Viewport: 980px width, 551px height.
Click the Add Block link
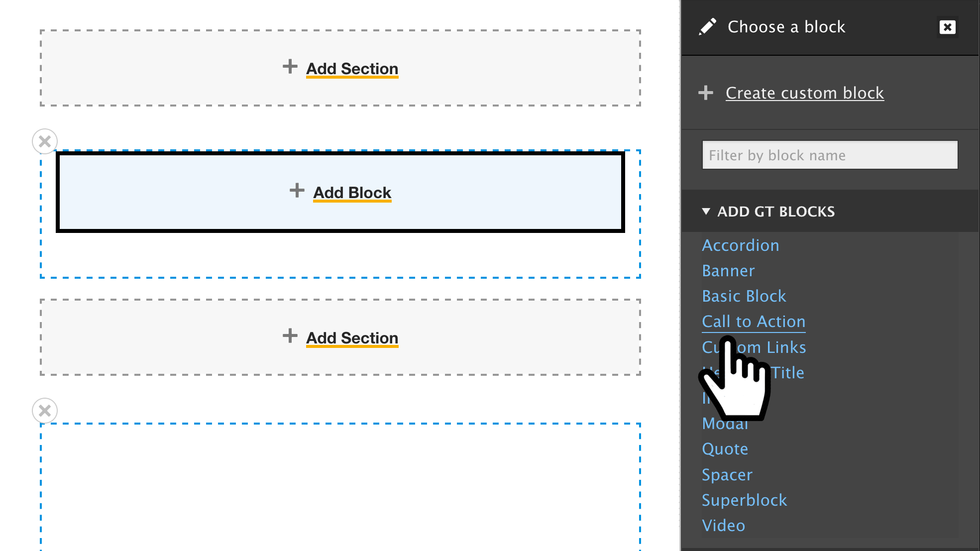coord(352,193)
